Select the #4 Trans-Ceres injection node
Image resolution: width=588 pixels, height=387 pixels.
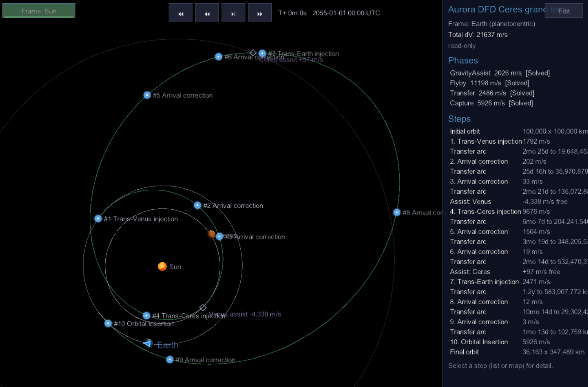click(x=146, y=316)
